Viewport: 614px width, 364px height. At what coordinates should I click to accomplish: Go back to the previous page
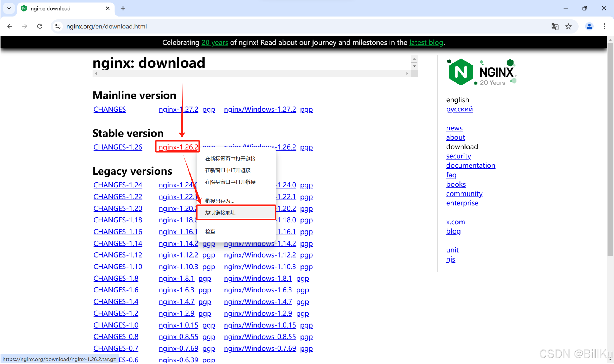tap(10, 26)
